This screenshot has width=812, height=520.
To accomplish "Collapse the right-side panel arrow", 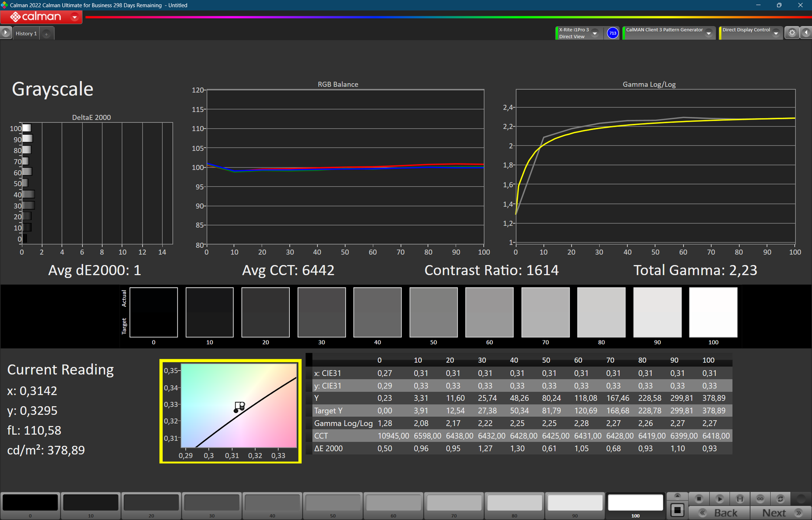I will pyautogui.click(x=806, y=33).
